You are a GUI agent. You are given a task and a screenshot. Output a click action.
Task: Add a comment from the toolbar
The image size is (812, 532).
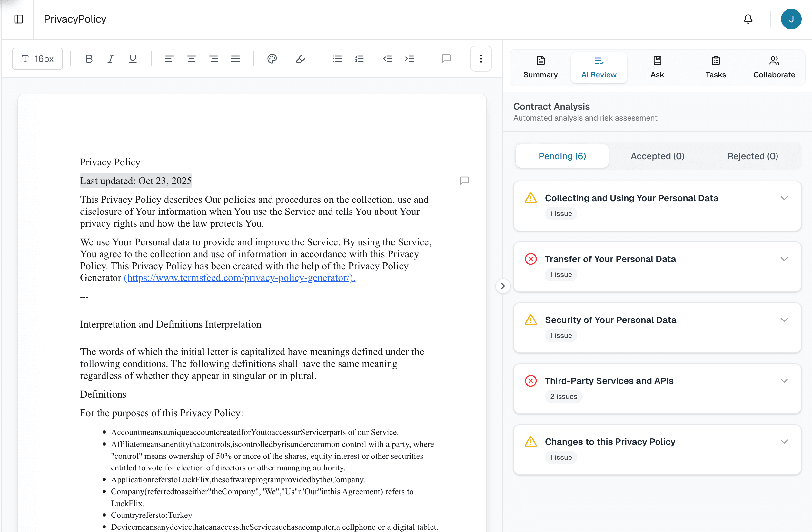(446, 59)
